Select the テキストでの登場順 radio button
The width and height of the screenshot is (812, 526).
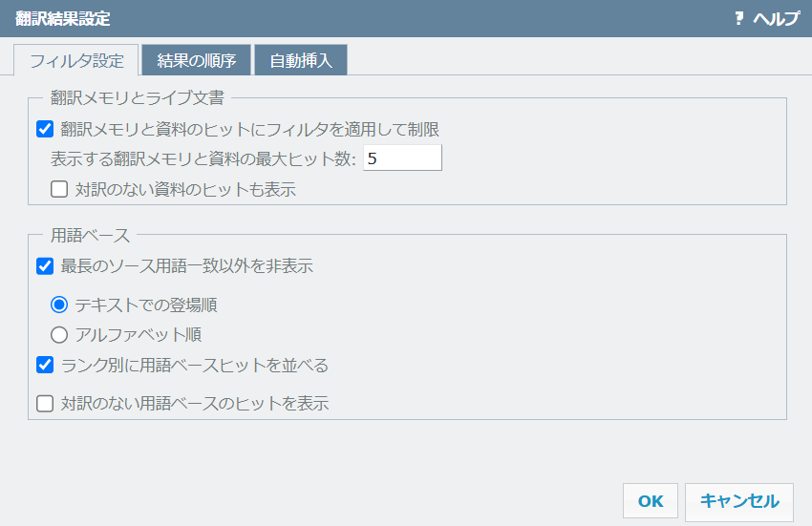pos(59,305)
